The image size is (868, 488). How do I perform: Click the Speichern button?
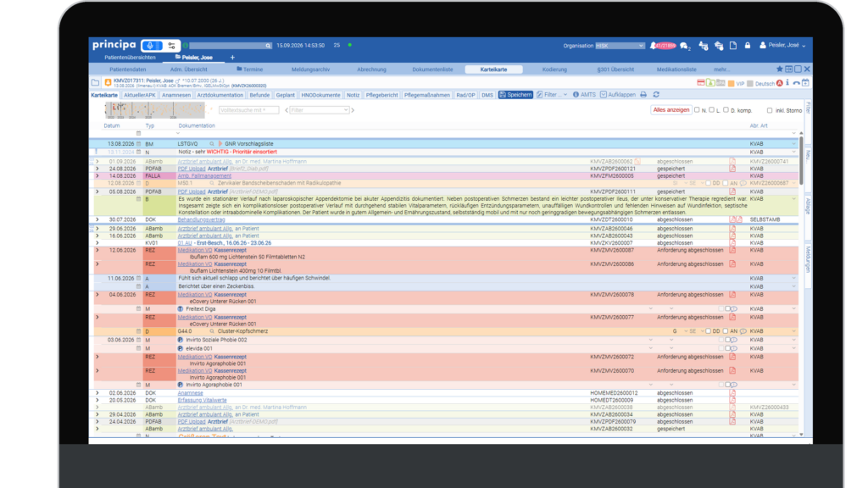point(515,95)
